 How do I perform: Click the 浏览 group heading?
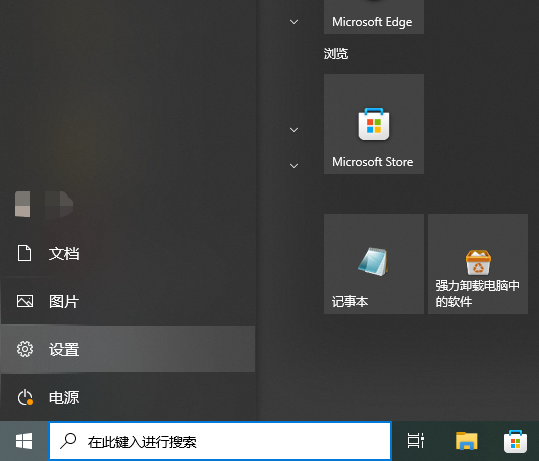coord(336,54)
